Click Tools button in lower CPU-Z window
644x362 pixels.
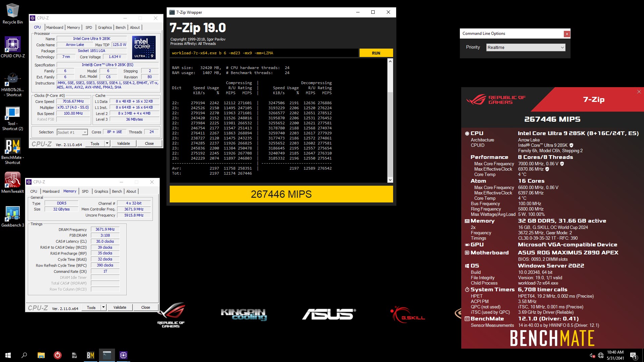click(x=91, y=307)
